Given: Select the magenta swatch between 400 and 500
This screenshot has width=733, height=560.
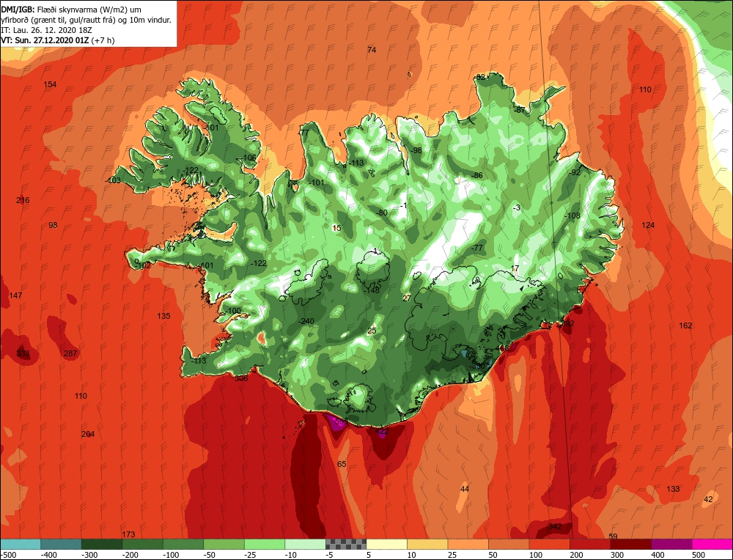Looking at the screenshot, I should coord(671,544).
